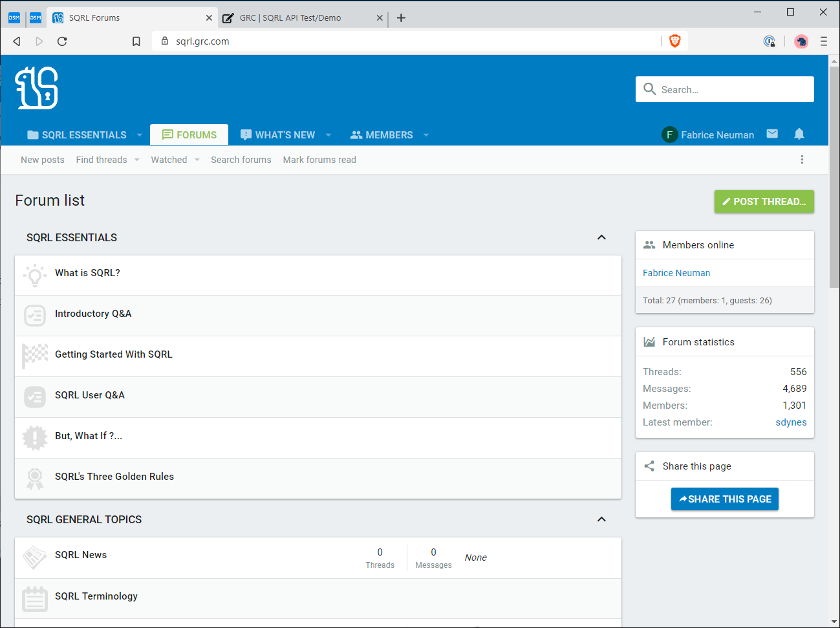Click New posts in the sub-navigation

(x=43, y=160)
